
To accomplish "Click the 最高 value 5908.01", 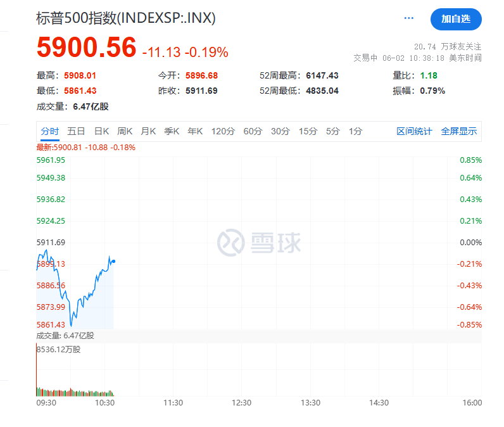I will click(x=80, y=75).
